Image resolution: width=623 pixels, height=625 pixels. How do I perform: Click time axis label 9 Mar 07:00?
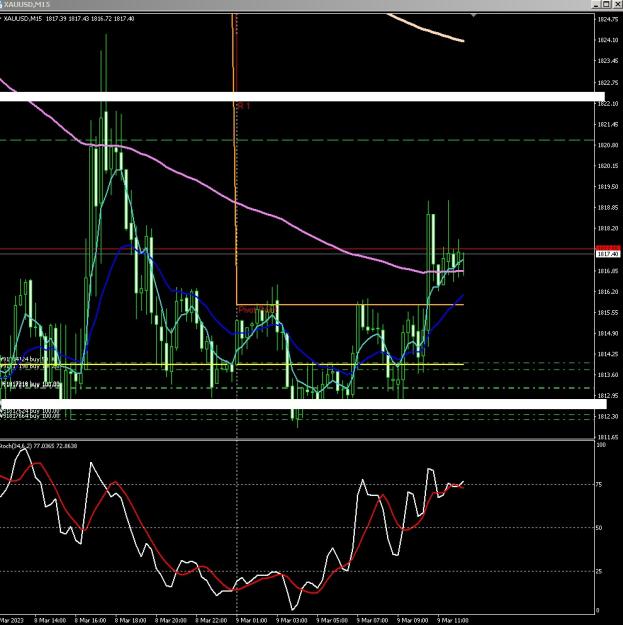[x=372, y=621]
